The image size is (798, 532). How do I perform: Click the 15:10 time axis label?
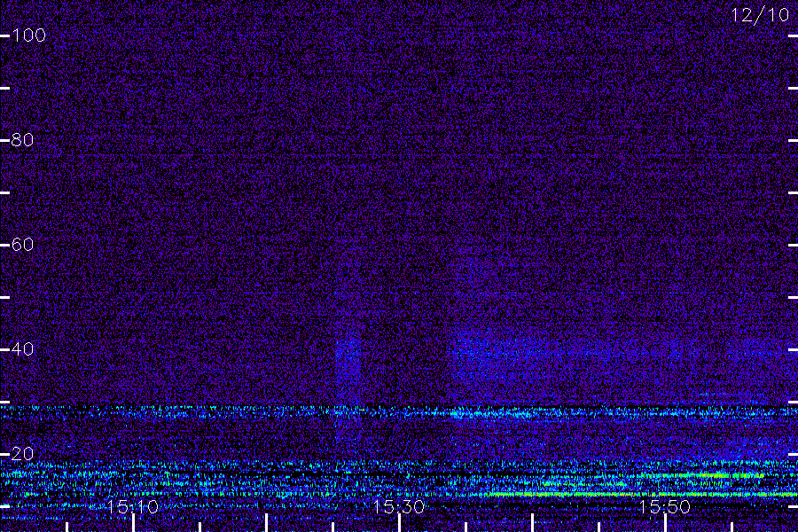point(133,506)
